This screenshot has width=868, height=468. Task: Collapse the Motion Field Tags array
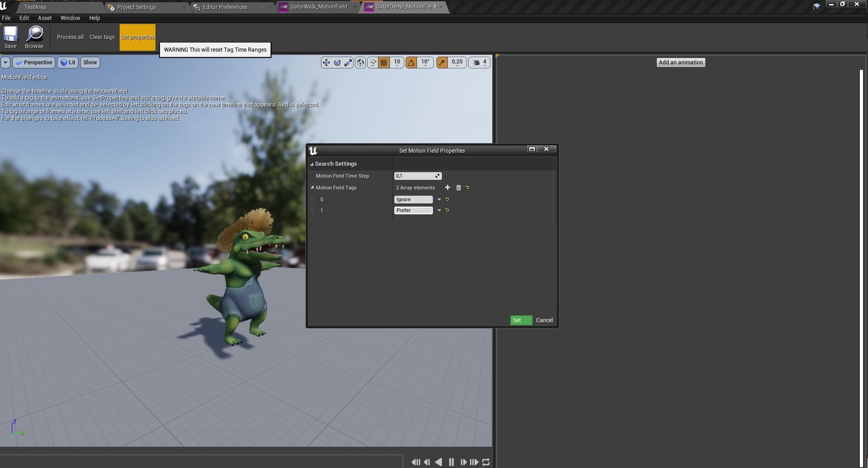point(312,187)
